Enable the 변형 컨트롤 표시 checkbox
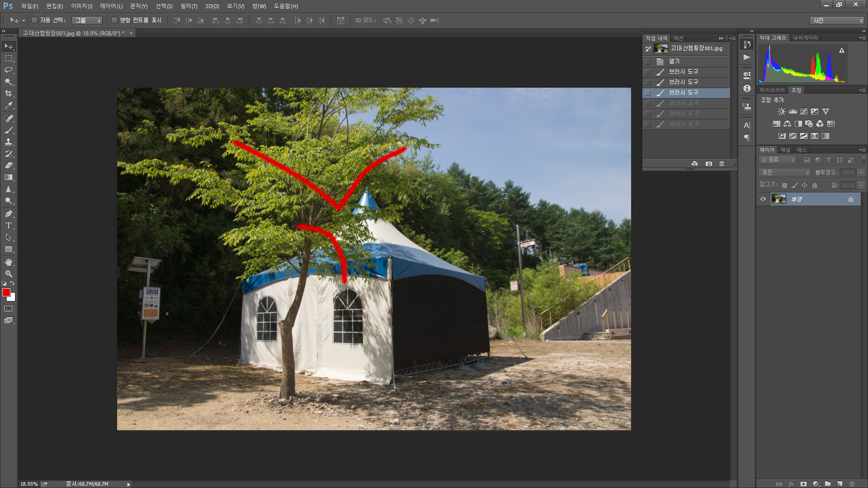 114,20
